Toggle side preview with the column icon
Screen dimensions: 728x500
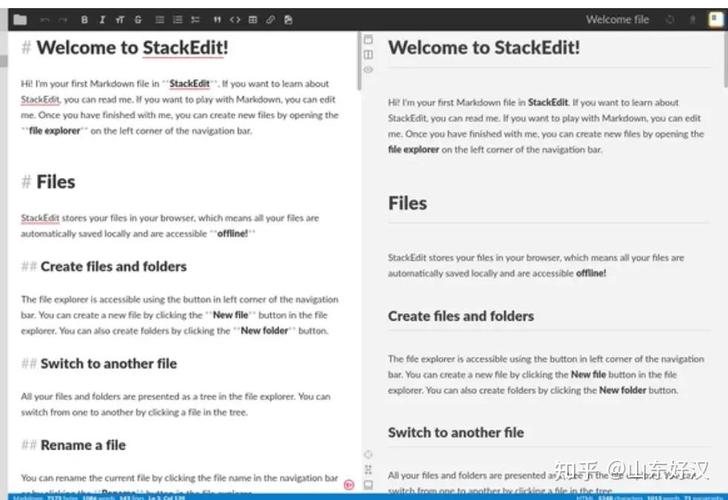[x=368, y=55]
